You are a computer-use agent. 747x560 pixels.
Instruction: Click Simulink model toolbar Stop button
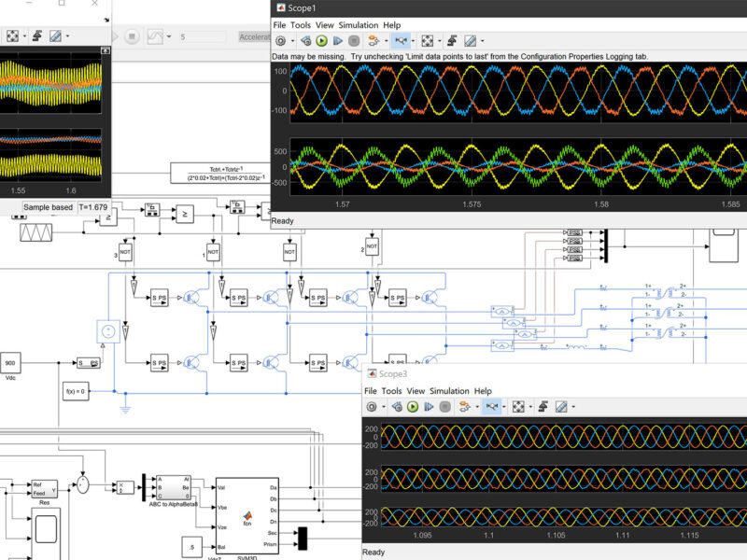[132, 36]
